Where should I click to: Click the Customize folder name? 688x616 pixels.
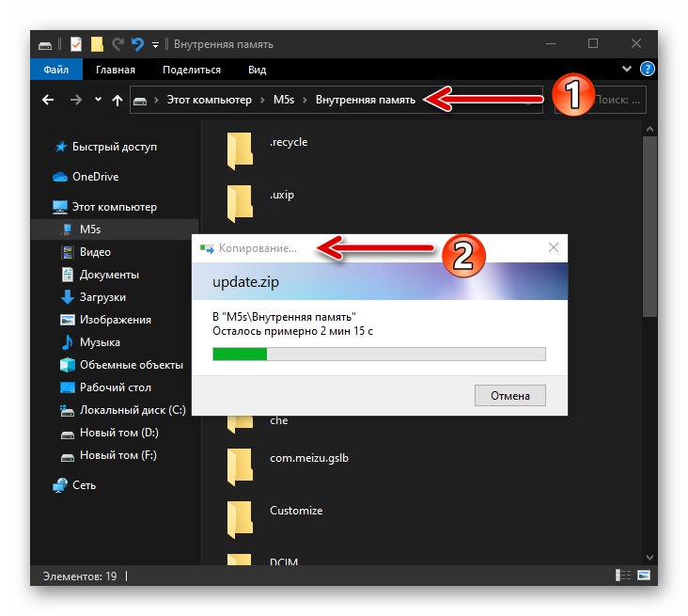pos(296,511)
